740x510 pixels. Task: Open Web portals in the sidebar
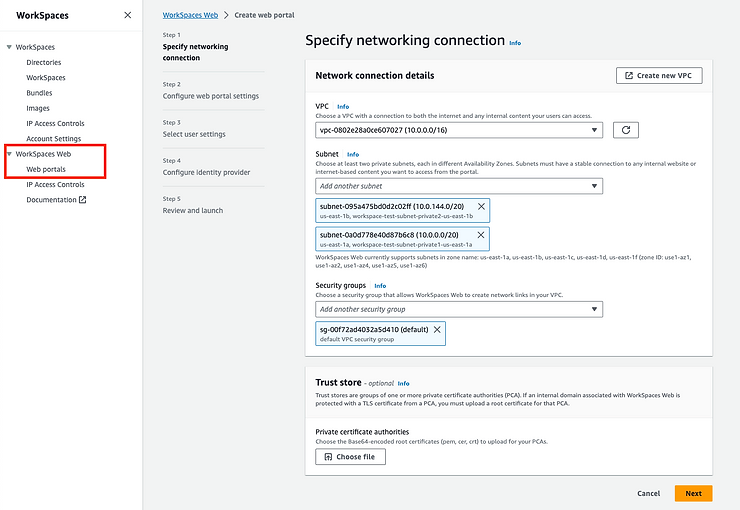click(x=46, y=169)
